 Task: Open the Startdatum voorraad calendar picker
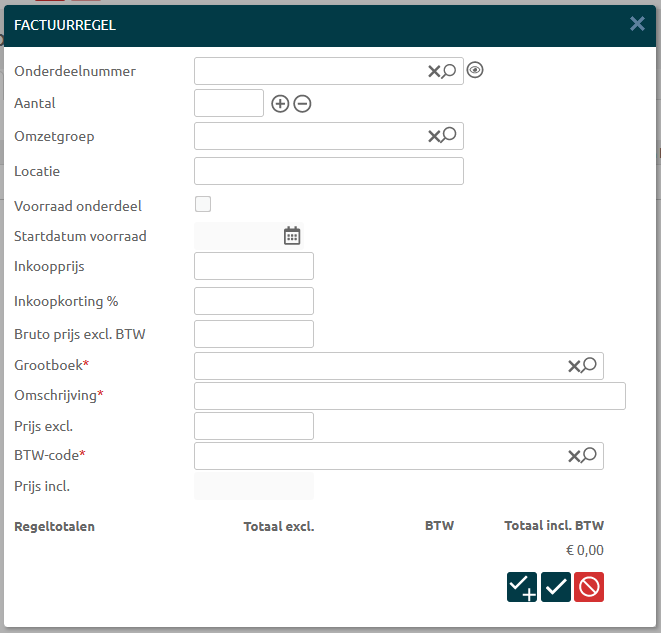(292, 236)
